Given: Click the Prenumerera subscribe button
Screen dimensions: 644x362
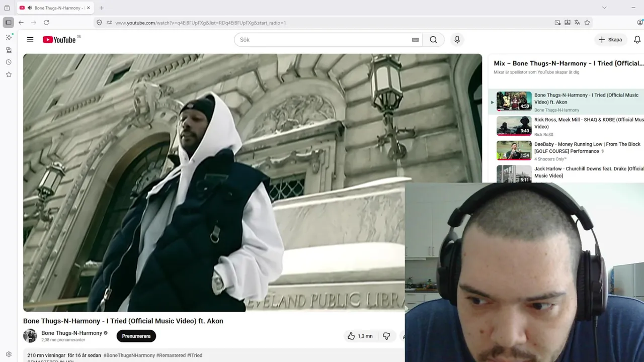Looking at the screenshot, I should coord(136,336).
